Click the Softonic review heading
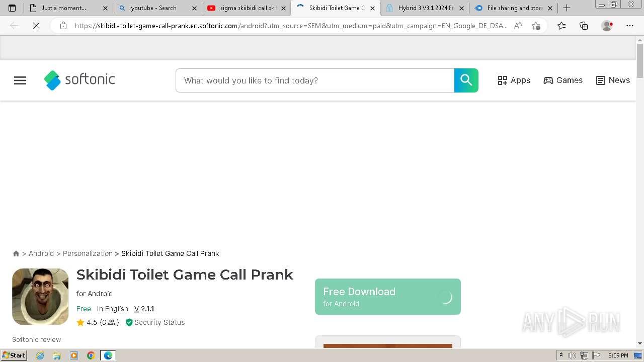Image resolution: width=644 pixels, height=362 pixels. pyautogui.click(x=37, y=339)
